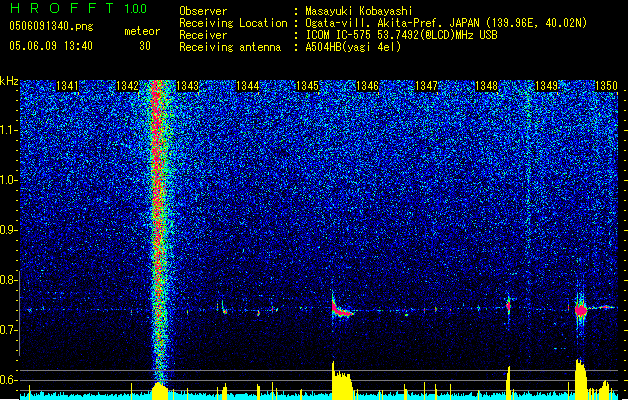This screenshot has width=629, height=400.
Task: Click the 1345 time marker
Action: (x=307, y=86)
